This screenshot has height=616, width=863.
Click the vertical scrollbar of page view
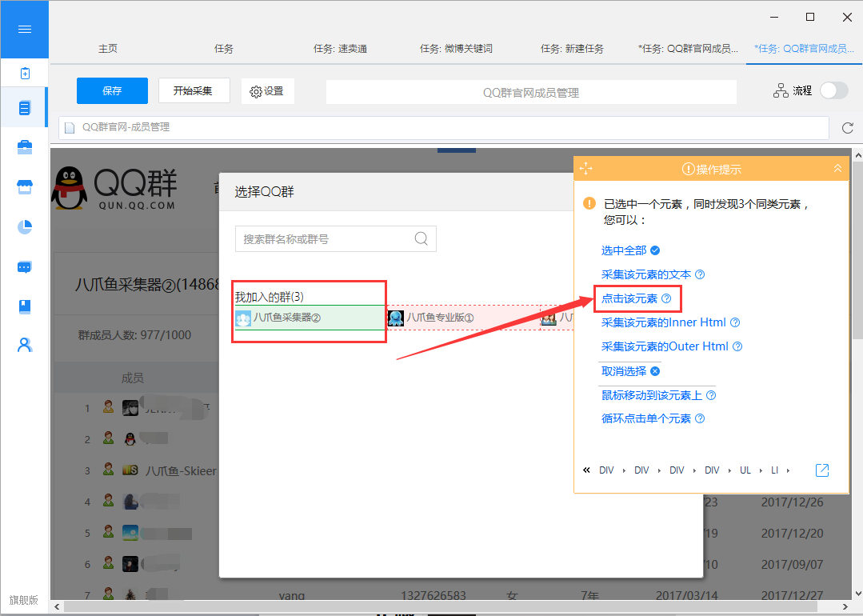[857, 252]
